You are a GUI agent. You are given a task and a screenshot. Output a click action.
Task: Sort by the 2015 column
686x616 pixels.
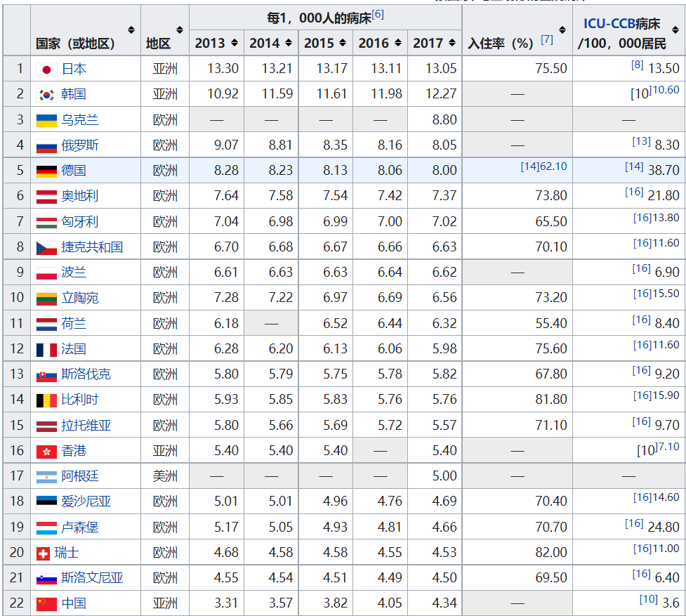[343, 43]
